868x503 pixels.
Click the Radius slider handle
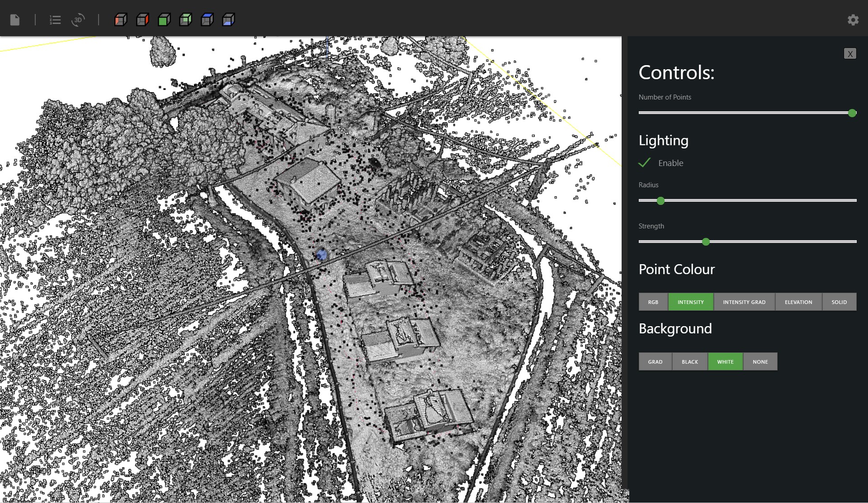(x=660, y=201)
